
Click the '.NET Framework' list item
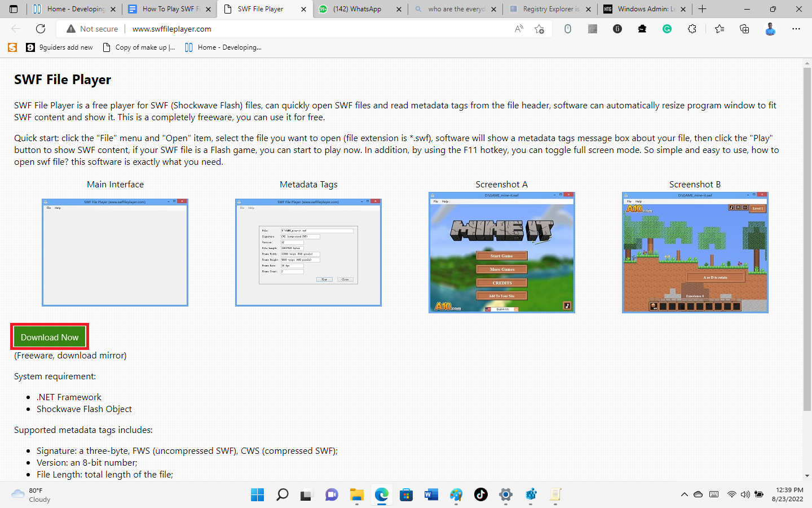point(69,397)
